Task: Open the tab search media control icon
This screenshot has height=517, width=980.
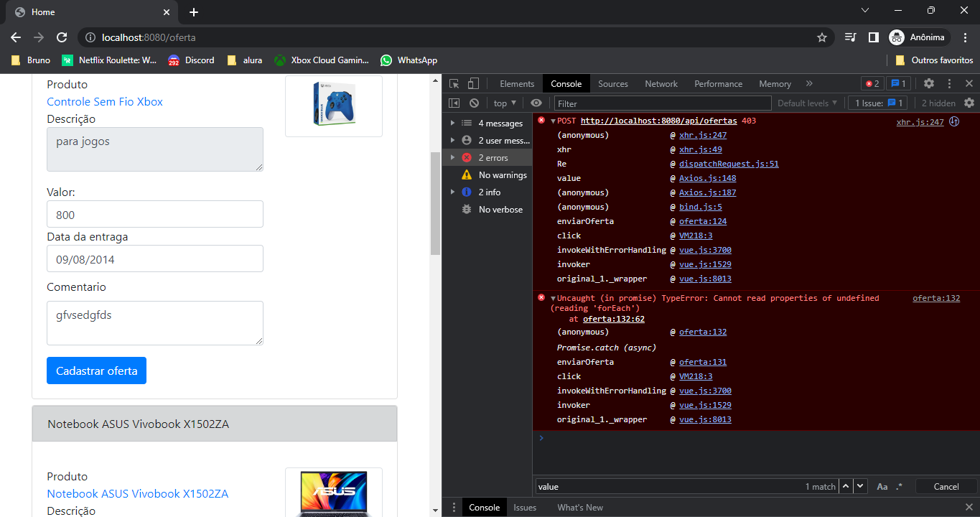Action: tap(850, 37)
